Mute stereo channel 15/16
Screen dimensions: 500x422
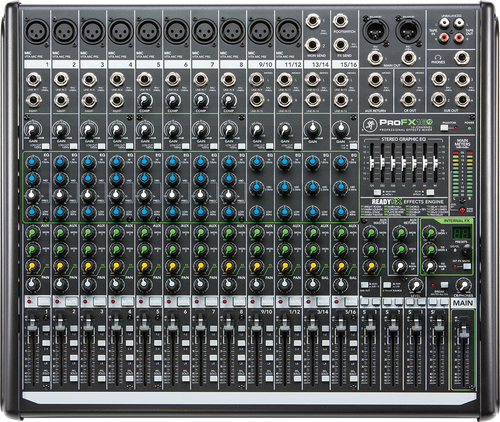(x=351, y=301)
